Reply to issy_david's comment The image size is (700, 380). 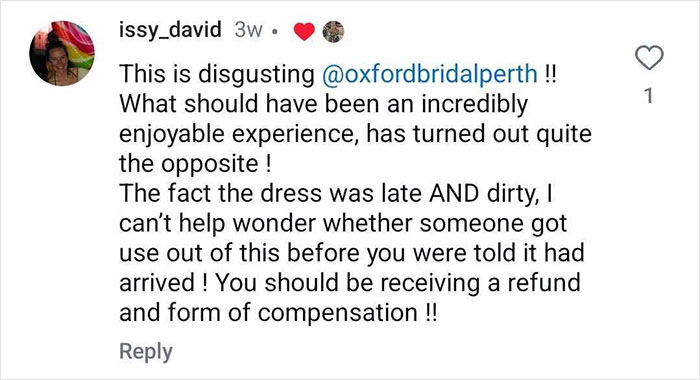tap(146, 351)
